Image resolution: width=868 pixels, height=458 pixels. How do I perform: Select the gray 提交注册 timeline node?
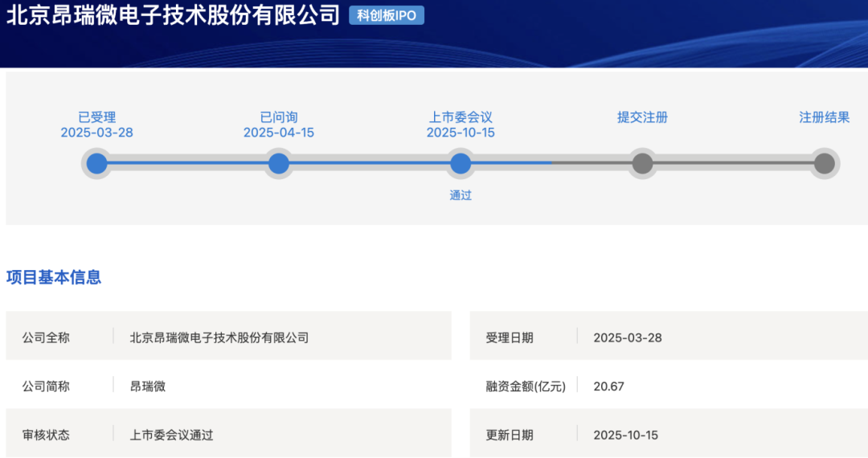642,164
